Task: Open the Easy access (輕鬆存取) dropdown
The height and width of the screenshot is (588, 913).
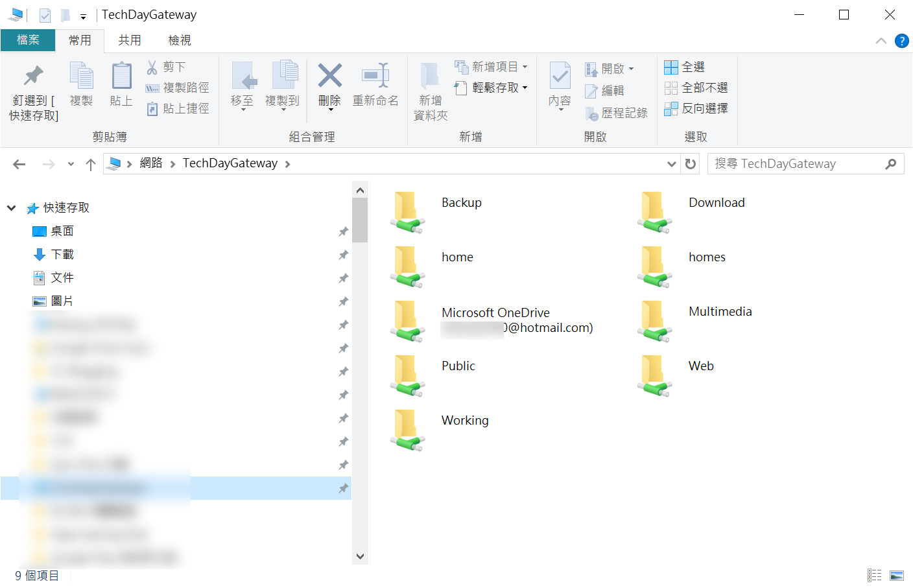Action: (x=491, y=88)
